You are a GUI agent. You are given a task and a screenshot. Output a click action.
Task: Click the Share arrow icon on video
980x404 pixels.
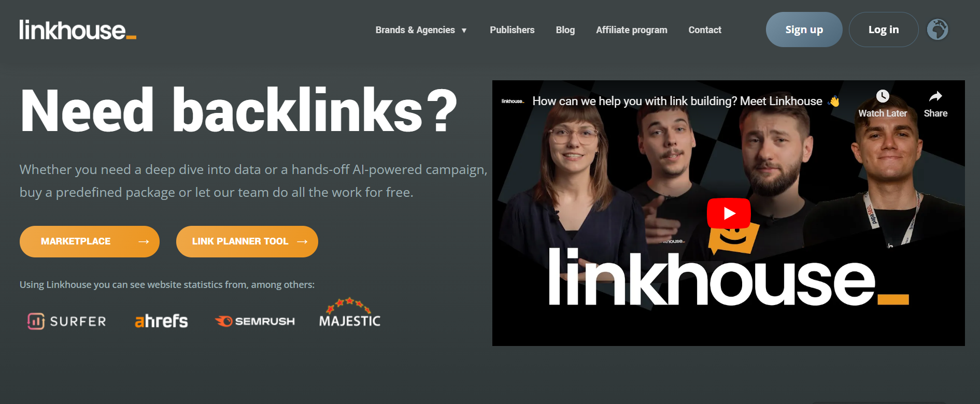(x=935, y=96)
